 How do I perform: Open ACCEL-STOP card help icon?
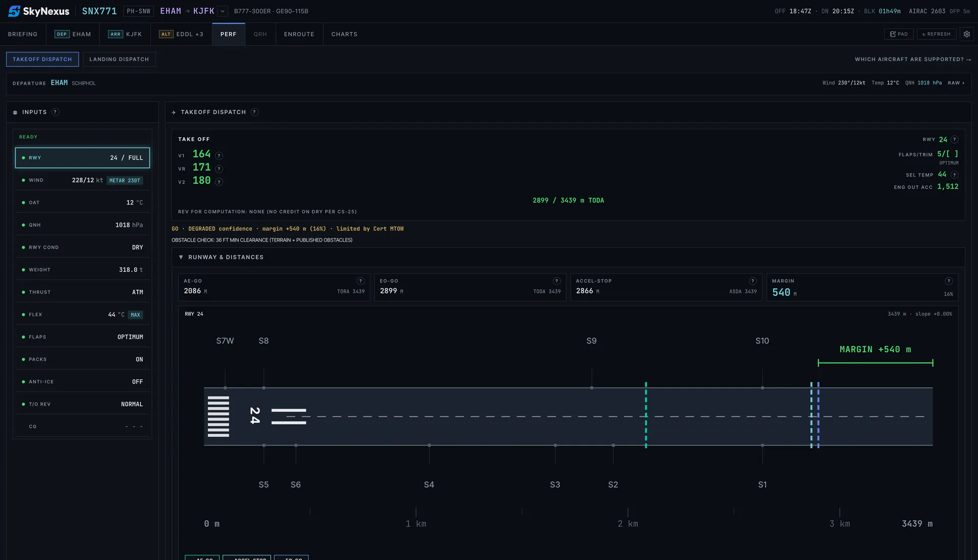coord(753,281)
